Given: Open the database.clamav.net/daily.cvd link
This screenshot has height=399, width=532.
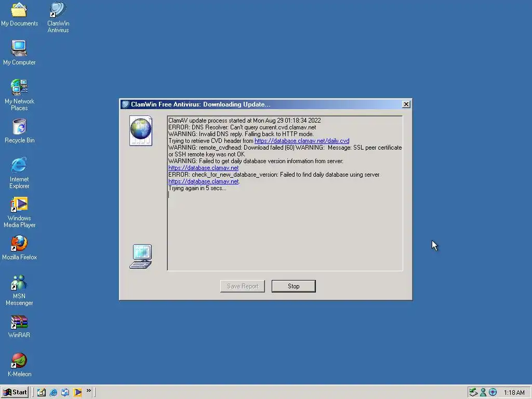Looking at the screenshot, I should click(302, 141).
